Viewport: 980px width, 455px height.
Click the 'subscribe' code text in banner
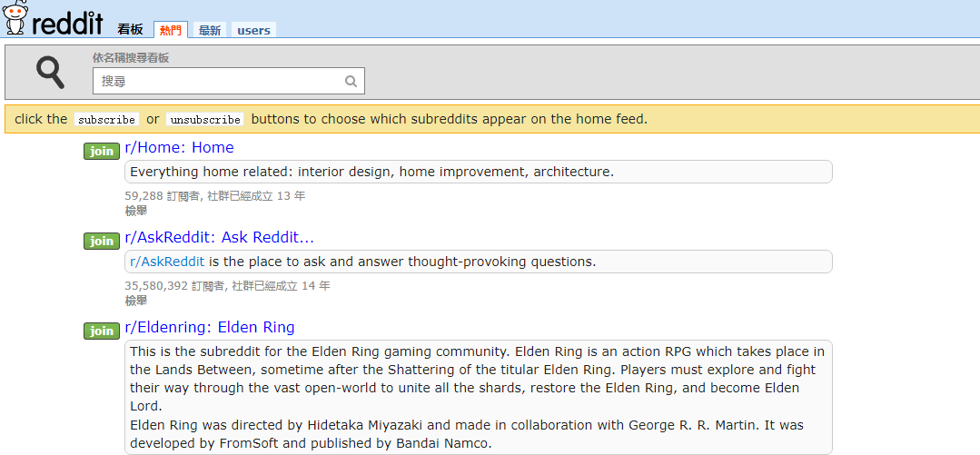tap(107, 119)
